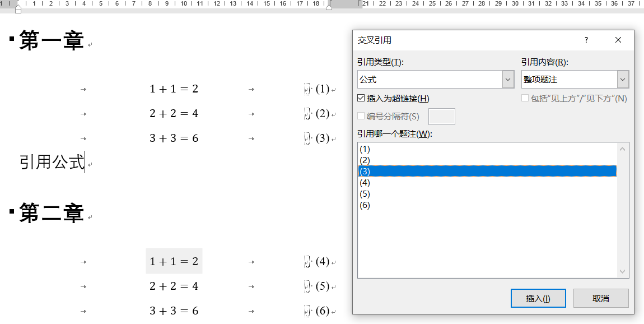Viewport: 644px width, 324px height.
Task: Click the 编号分隔符 checkbox
Action: click(x=360, y=116)
